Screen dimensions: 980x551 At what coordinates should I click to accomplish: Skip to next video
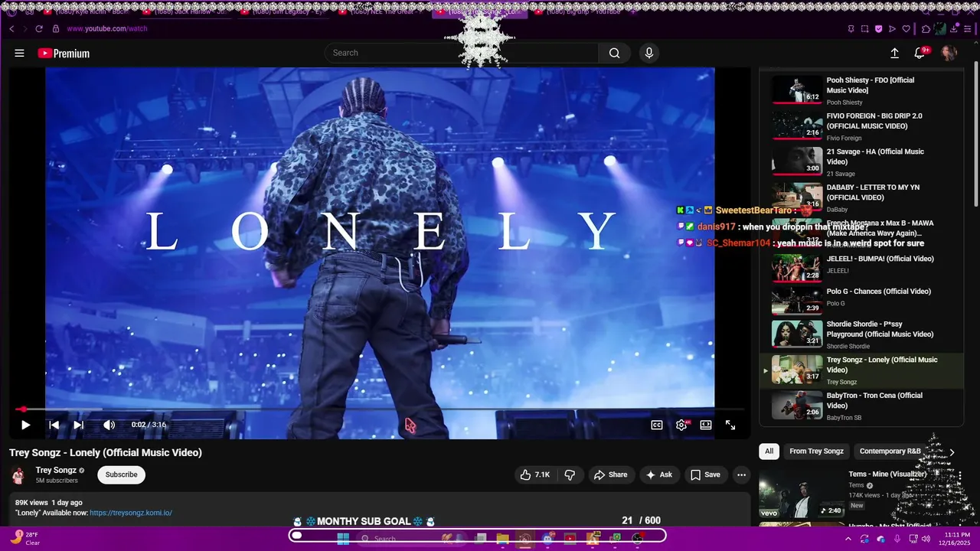[78, 425]
